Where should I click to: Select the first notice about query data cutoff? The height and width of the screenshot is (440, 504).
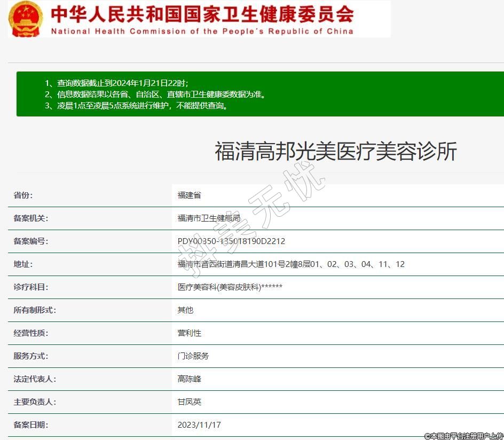(x=116, y=83)
